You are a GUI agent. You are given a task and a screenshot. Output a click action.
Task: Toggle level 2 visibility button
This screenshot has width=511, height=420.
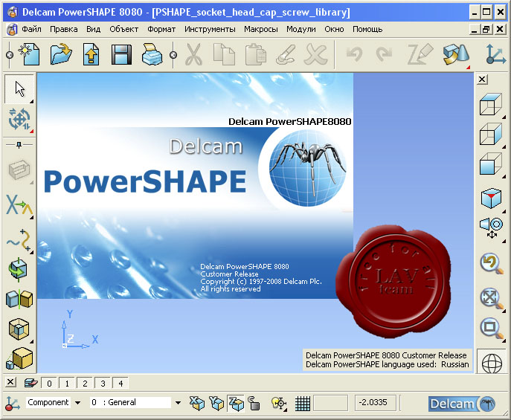(x=85, y=384)
